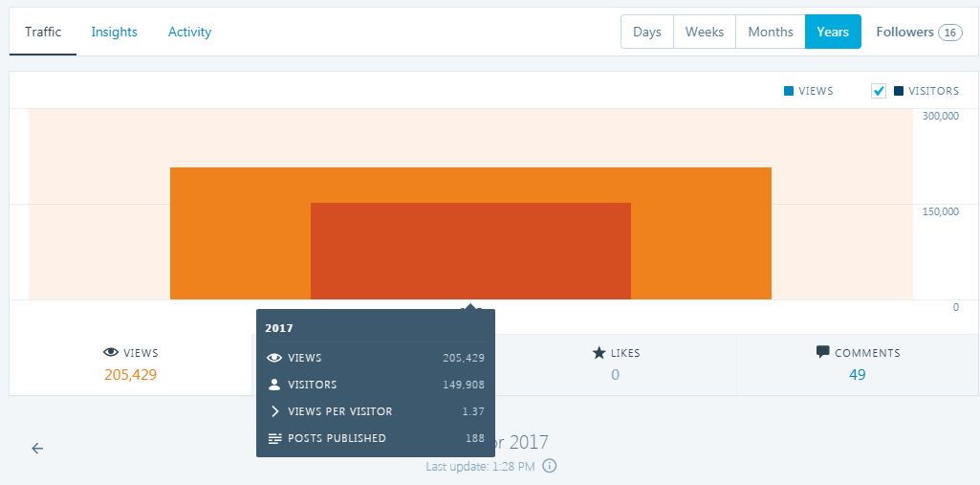Viewport: 980px width, 485px height.
Task: Select the 49 comments count
Action: (857, 375)
